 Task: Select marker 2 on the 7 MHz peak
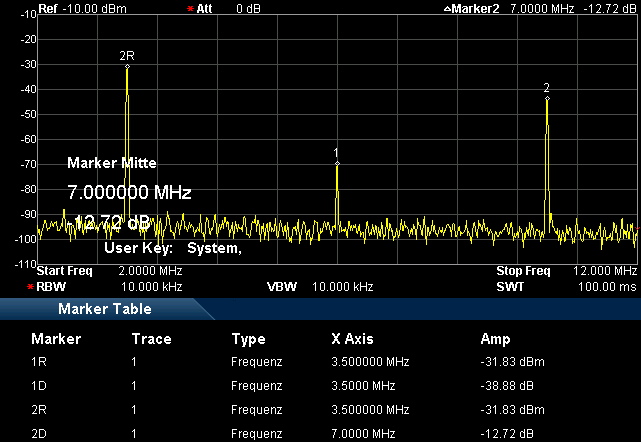pyautogui.click(x=547, y=98)
